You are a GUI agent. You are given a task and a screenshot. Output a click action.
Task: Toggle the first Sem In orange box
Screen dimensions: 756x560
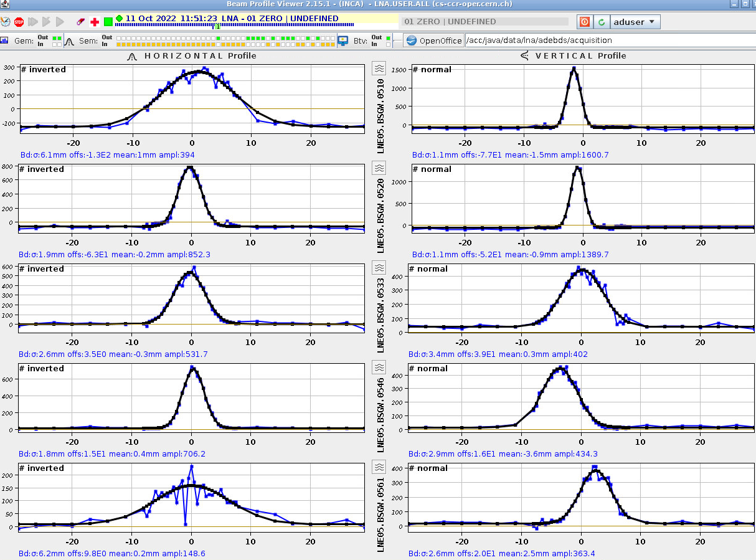point(120,44)
